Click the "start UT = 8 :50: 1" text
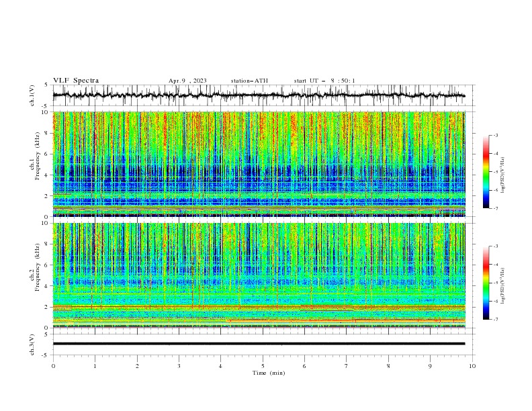This screenshot has height=411, width=532. (324, 81)
